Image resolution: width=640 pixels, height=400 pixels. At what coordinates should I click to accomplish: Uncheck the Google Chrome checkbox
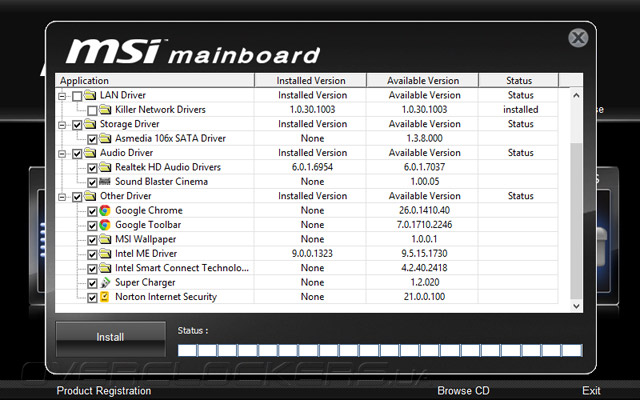point(92,211)
